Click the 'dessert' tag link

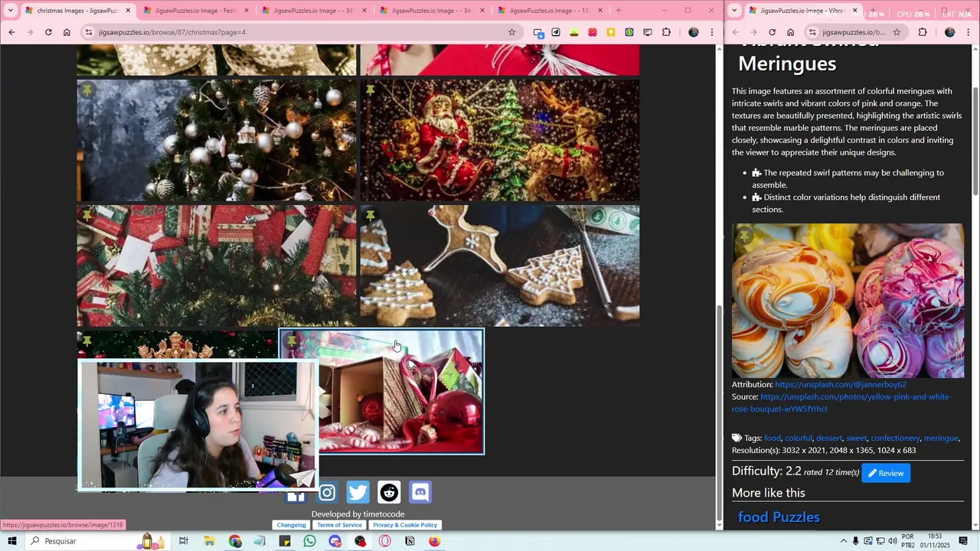click(x=829, y=438)
